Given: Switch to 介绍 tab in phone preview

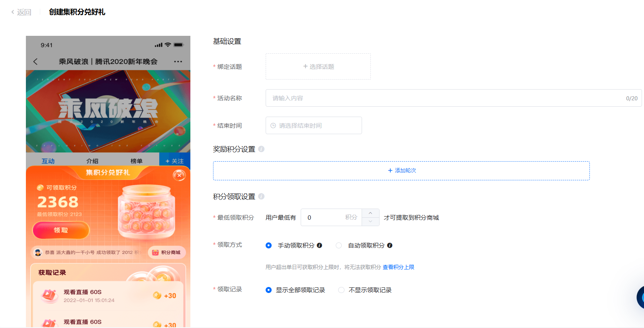Looking at the screenshot, I should (x=92, y=161).
